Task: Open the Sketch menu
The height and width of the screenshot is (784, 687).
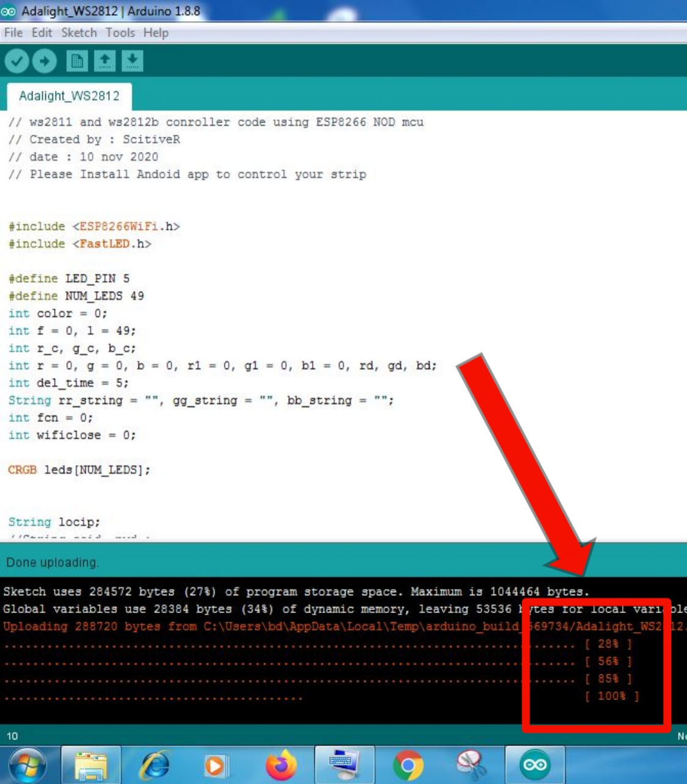Action: 79,32
